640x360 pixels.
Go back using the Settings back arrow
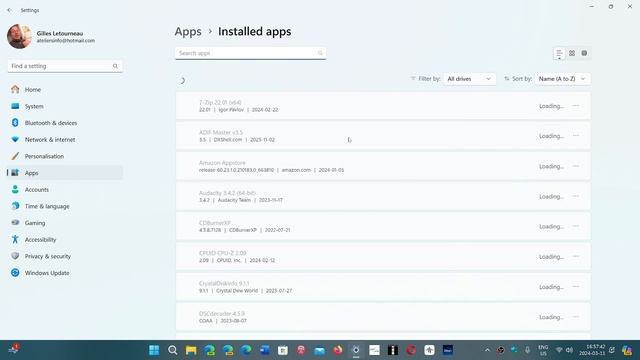click(9, 10)
